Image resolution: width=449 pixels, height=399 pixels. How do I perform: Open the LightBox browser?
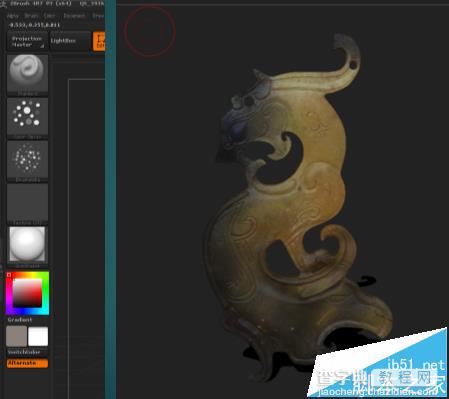point(70,41)
